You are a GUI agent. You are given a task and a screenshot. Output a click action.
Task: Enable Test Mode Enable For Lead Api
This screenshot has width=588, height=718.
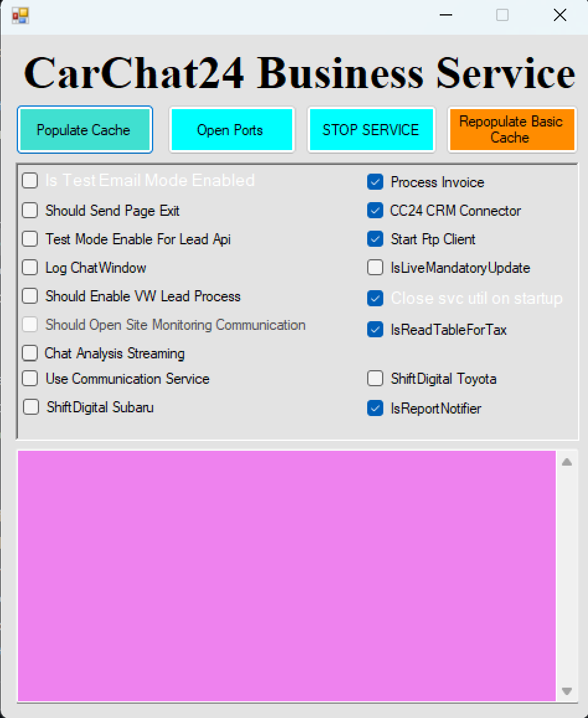tap(30, 239)
